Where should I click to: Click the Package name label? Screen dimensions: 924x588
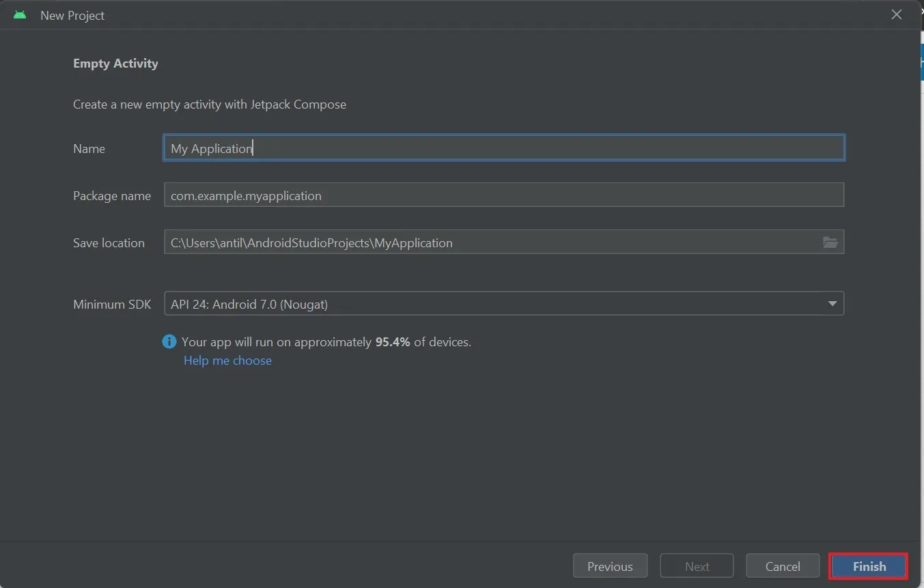112,196
